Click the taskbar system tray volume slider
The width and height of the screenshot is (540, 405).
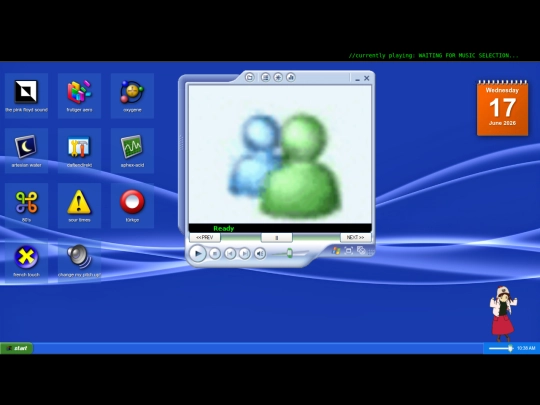(x=501, y=348)
